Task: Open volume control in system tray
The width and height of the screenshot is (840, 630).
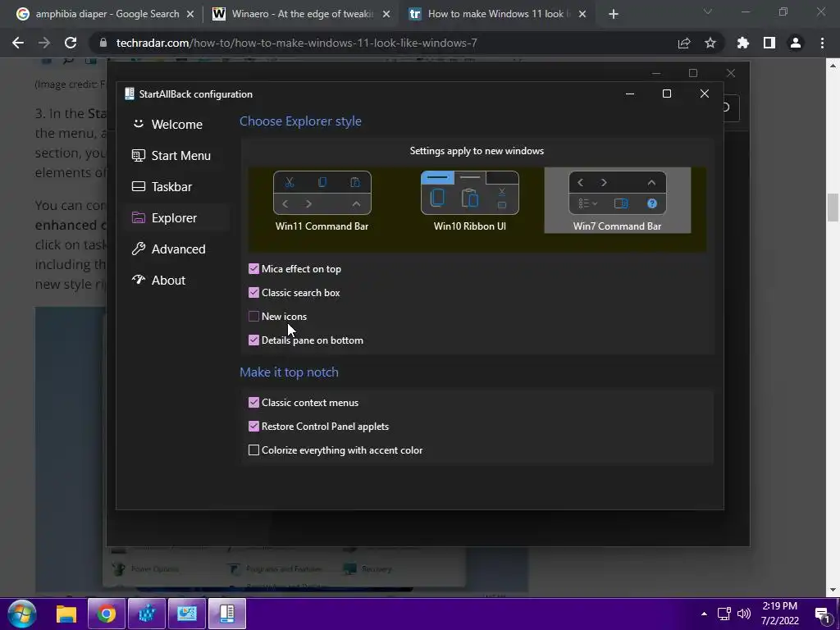Action: click(744, 614)
